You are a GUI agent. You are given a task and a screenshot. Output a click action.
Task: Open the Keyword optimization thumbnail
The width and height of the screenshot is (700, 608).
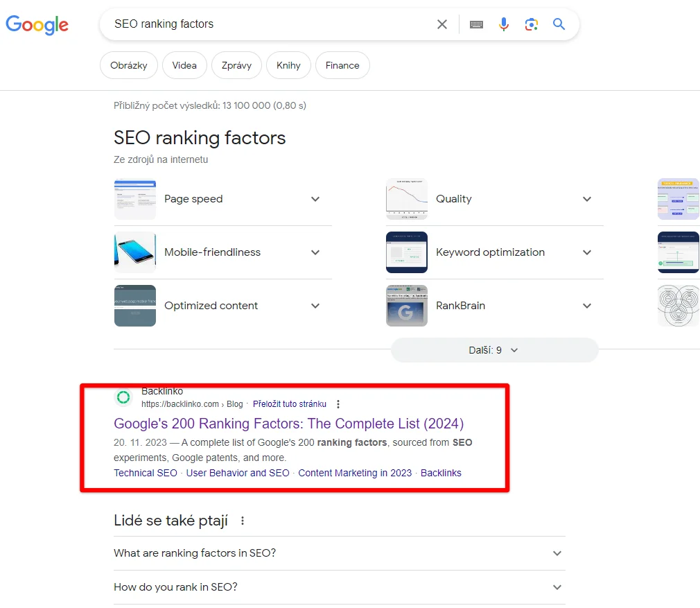407,252
